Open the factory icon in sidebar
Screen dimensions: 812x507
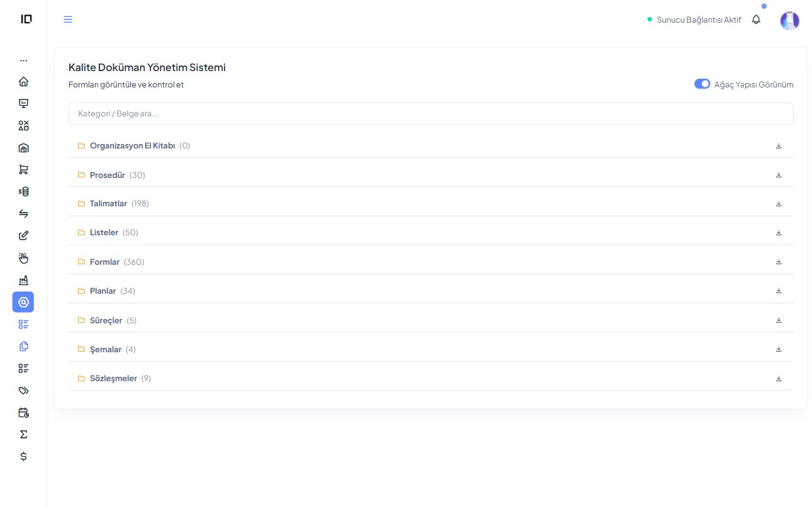point(23,281)
